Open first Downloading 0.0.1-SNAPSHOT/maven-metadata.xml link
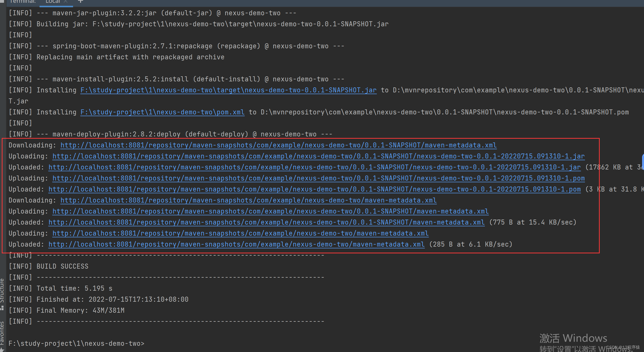The width and height of the screenshot is (644, 352). [278, 145]
